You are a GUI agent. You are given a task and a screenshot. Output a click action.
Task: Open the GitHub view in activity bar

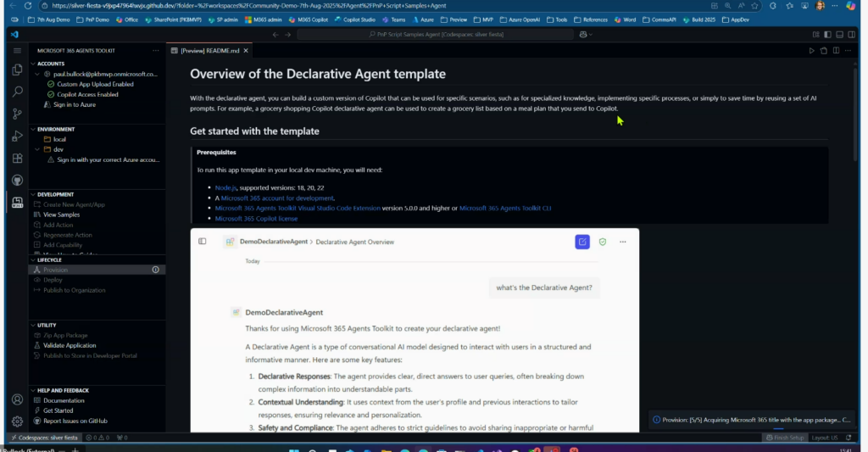(17, 180)
